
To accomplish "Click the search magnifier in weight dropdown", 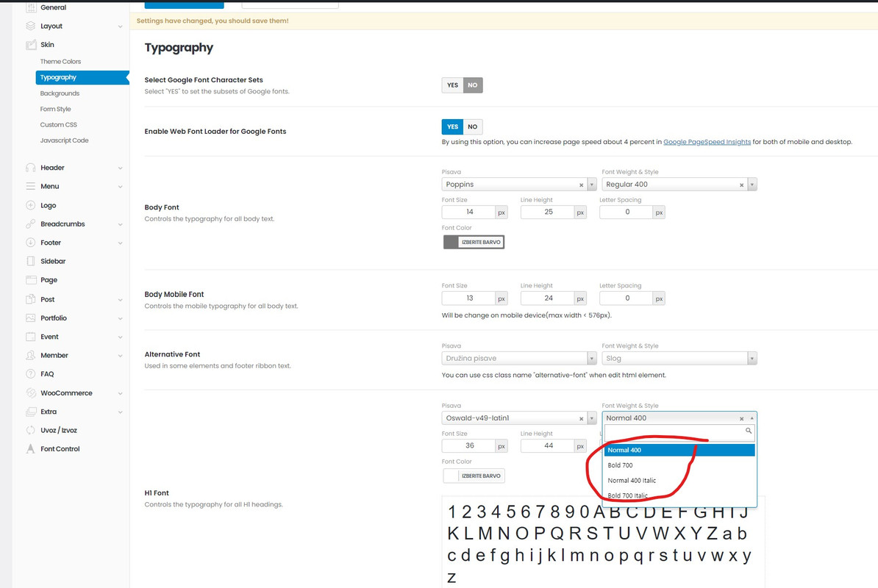I will 748,431.
